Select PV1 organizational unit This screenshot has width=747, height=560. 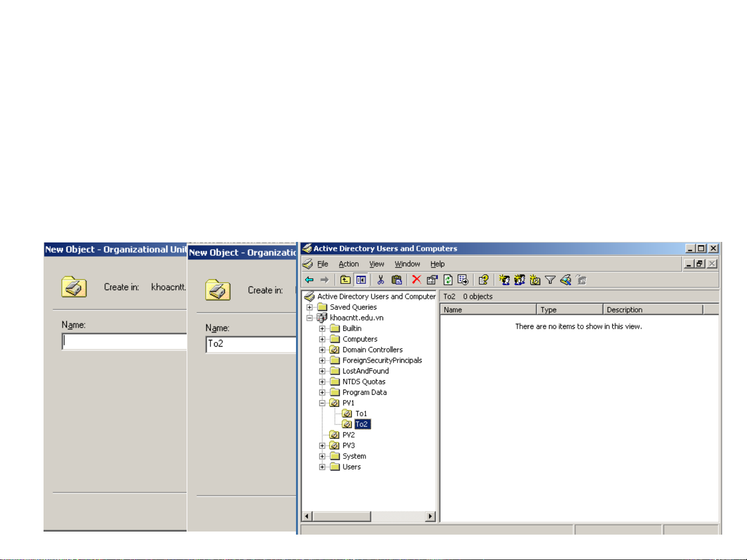click(x=348, y=403)
